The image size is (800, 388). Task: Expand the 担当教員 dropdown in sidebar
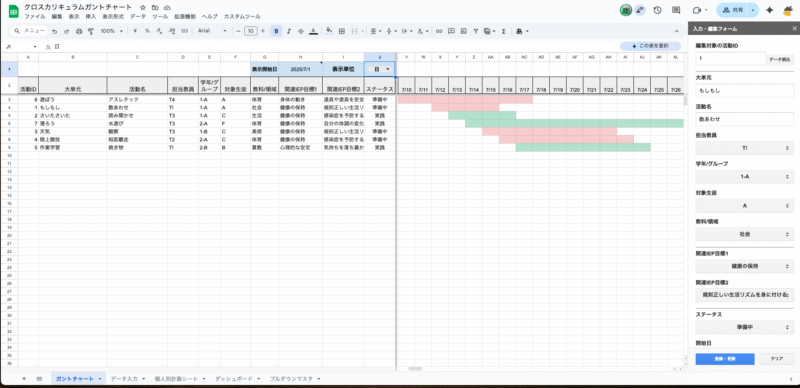[x=744, y=148]
